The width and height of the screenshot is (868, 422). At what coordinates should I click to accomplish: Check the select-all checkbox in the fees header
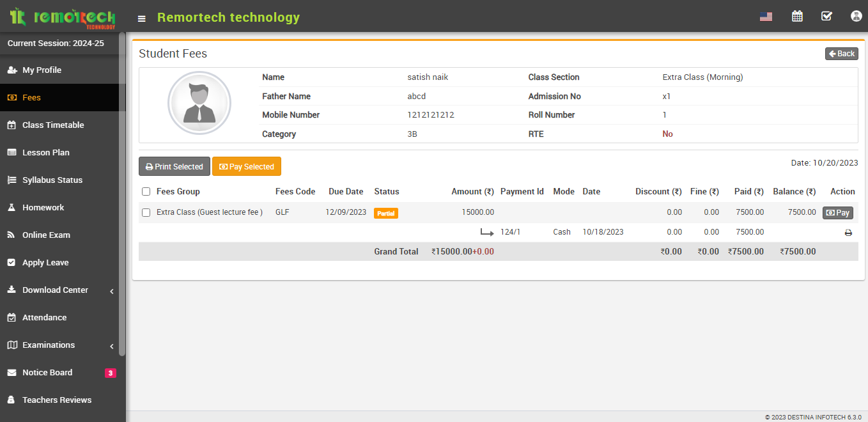click(x=146, y=191)
